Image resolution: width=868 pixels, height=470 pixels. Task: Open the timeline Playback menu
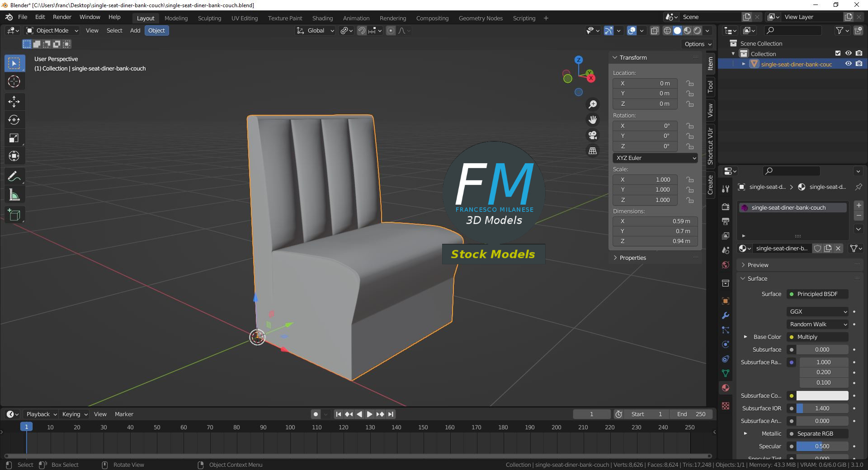pyautogui.click(x=41, y=414)
